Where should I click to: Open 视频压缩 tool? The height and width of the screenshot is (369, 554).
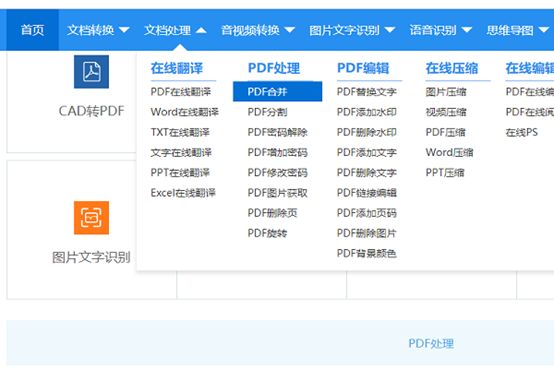(x=446, y=112)
